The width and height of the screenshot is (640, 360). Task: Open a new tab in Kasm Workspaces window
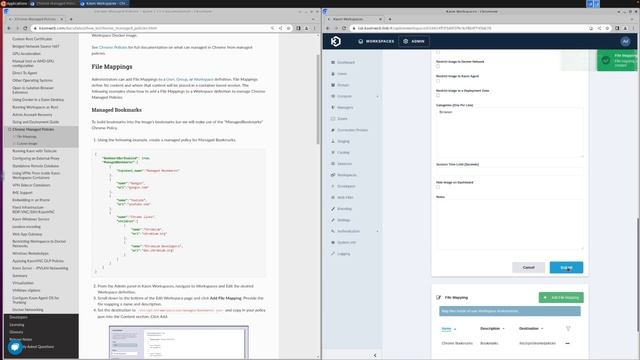point(390,19)
